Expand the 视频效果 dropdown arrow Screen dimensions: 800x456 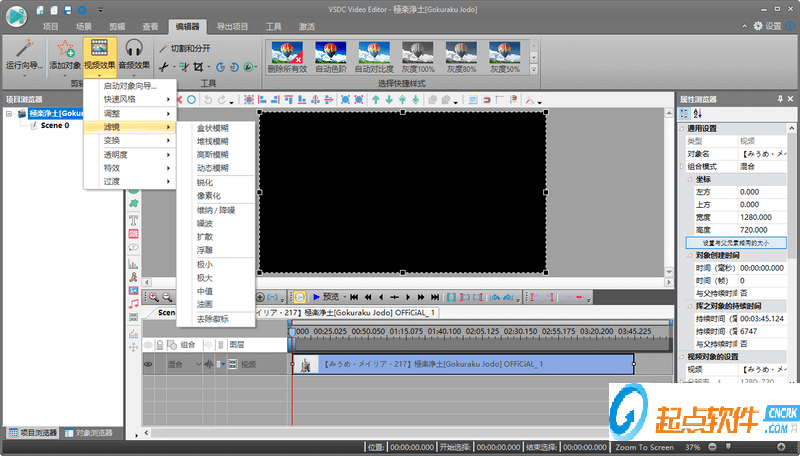coord(99,75)
